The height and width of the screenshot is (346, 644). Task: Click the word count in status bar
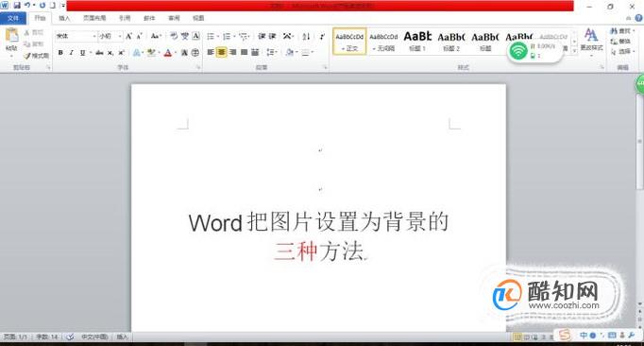click(x=47, y=337)
